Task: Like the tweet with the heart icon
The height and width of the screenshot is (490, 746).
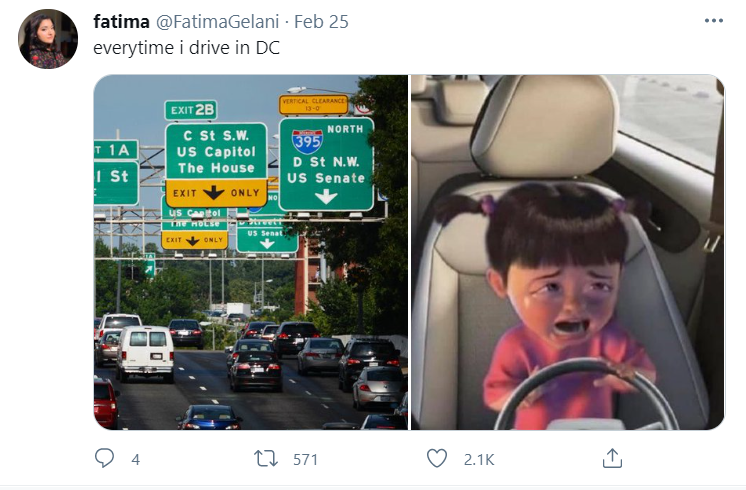Action: [437, 458]
